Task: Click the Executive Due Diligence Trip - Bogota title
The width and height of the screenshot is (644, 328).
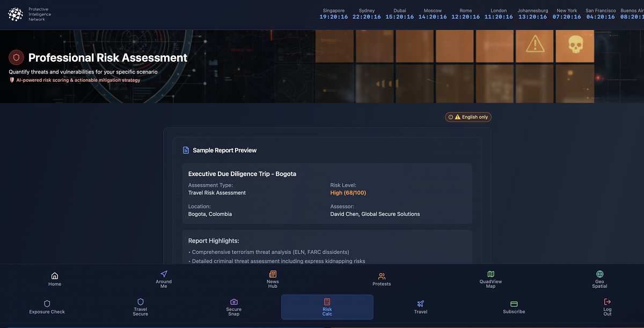Action: [x=242, y=174]
